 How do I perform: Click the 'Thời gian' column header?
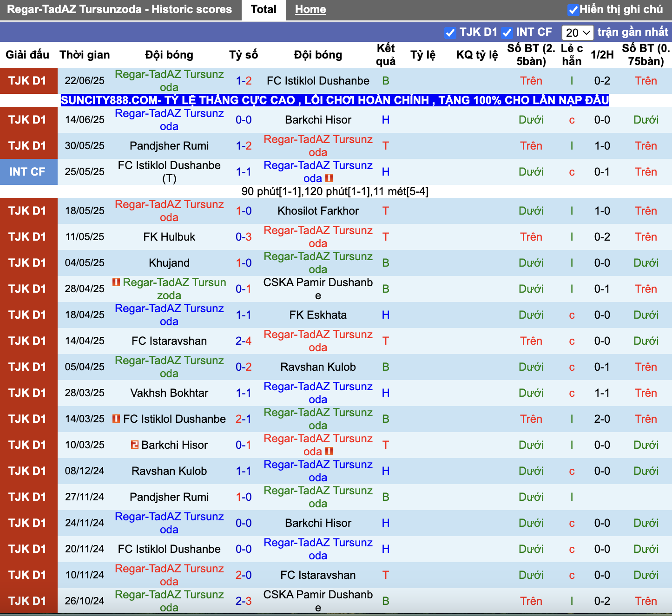click(x=85, y=55)
